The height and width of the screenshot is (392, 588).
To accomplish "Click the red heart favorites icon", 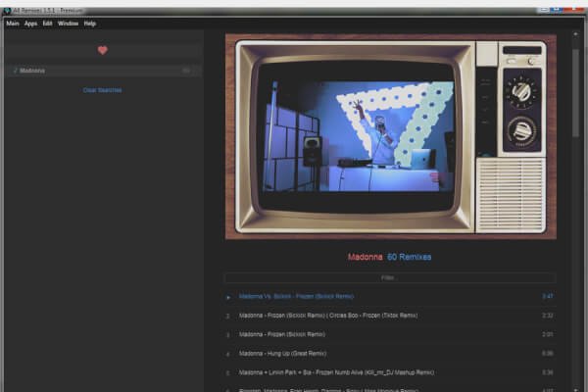I will [x=102, y=50].
